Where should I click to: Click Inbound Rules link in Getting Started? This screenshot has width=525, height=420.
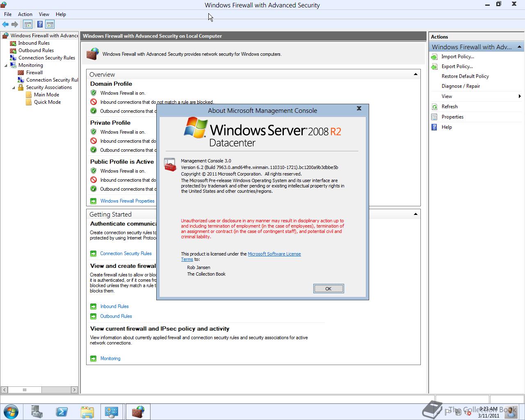point(114,306)
